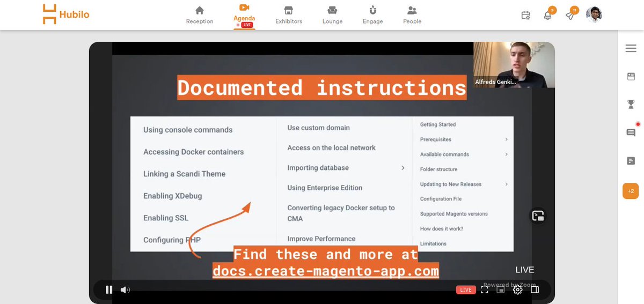The image size is (644, 304).
Task: Open the notes icon in sidebar
Action: pos(631,160)
